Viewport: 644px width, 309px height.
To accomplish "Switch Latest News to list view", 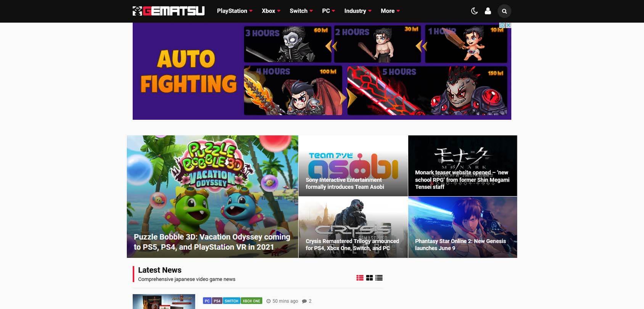I will click(360, 278).
